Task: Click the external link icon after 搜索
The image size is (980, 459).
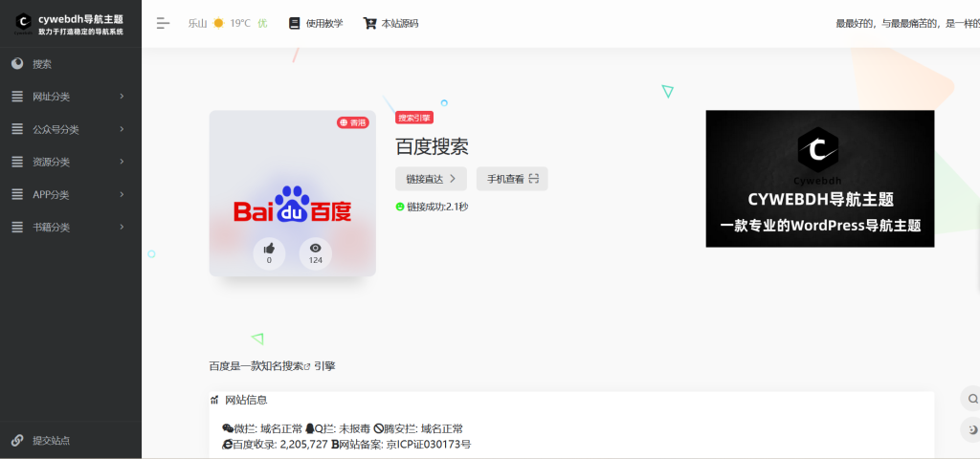Action: (x=307, y=366)
